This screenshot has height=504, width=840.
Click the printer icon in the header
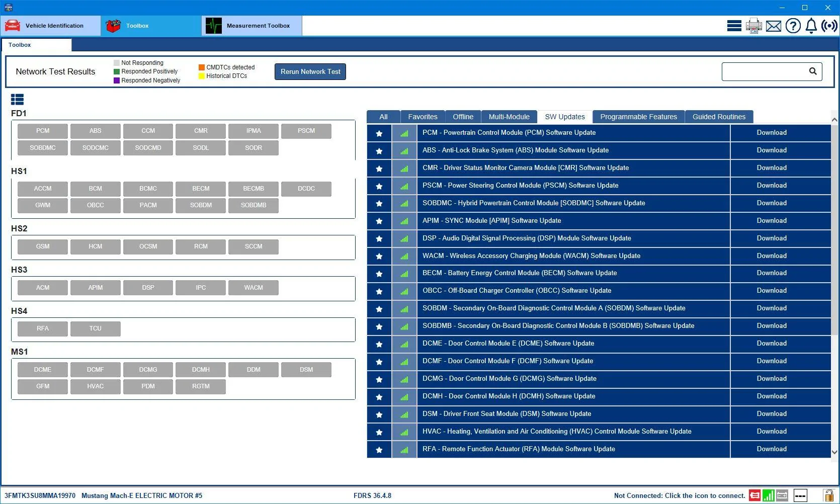(x=753, y=26)
